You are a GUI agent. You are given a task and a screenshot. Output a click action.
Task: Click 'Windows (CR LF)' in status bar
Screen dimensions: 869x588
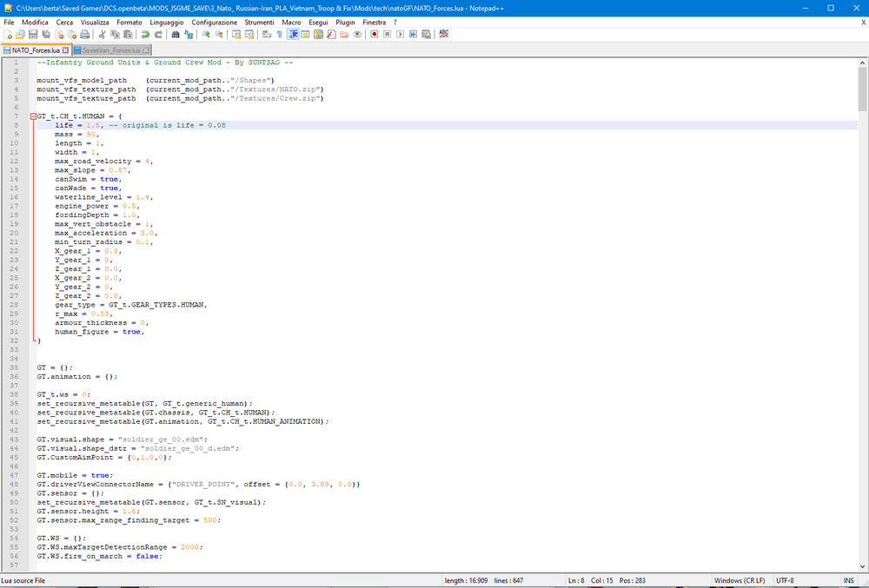[740, 580]
